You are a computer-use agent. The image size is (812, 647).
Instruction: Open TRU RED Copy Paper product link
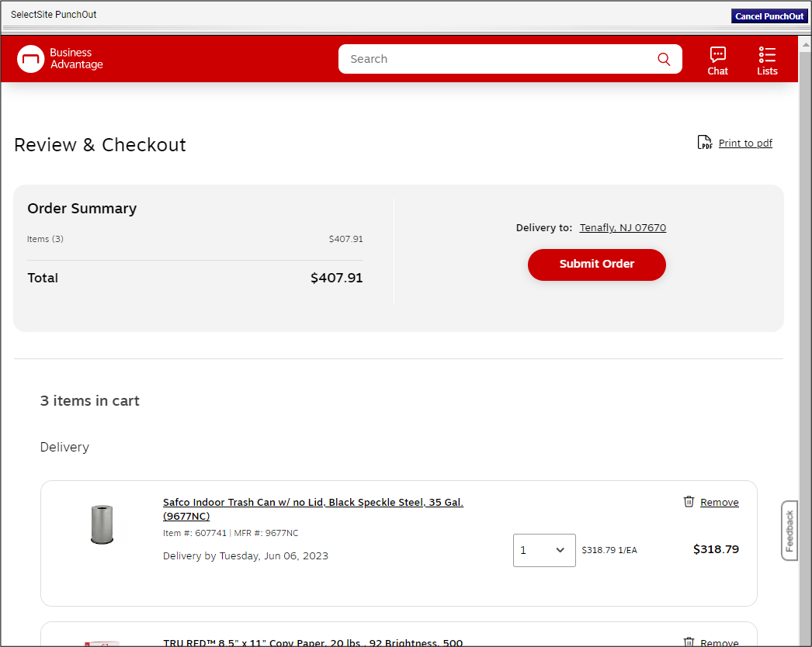313,642
